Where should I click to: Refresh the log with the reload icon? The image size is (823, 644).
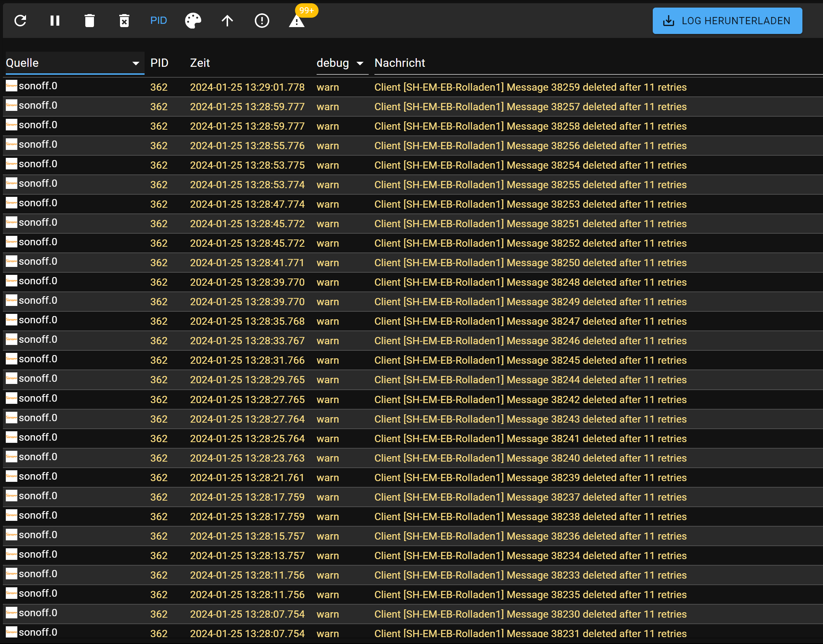[x=20, y=21]
